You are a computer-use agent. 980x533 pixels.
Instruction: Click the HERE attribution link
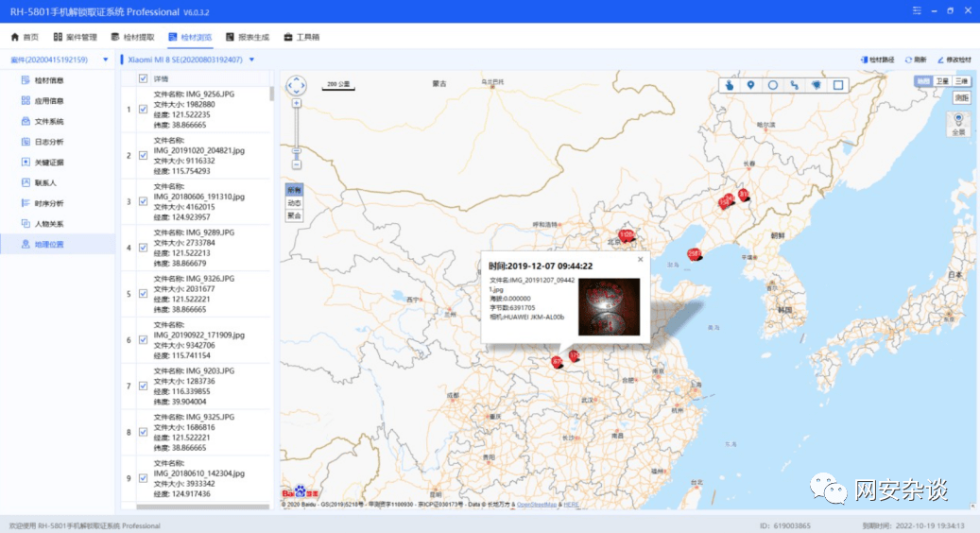tap(571, 505)
